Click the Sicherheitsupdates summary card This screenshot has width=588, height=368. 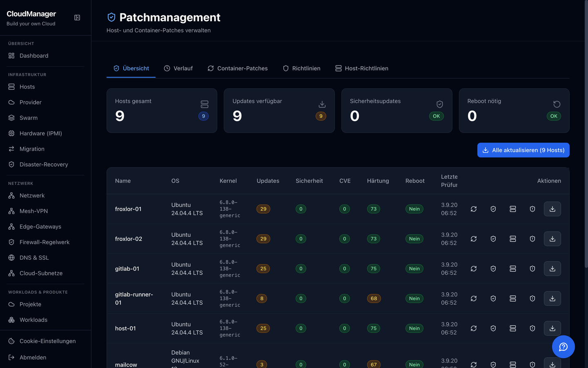point(396,110)
